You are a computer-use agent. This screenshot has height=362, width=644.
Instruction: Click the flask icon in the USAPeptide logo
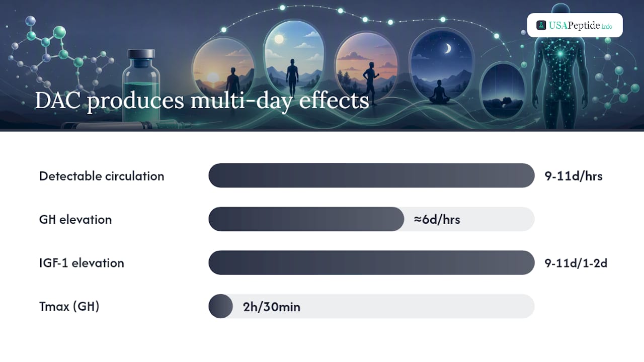click(x=541, y=25)
